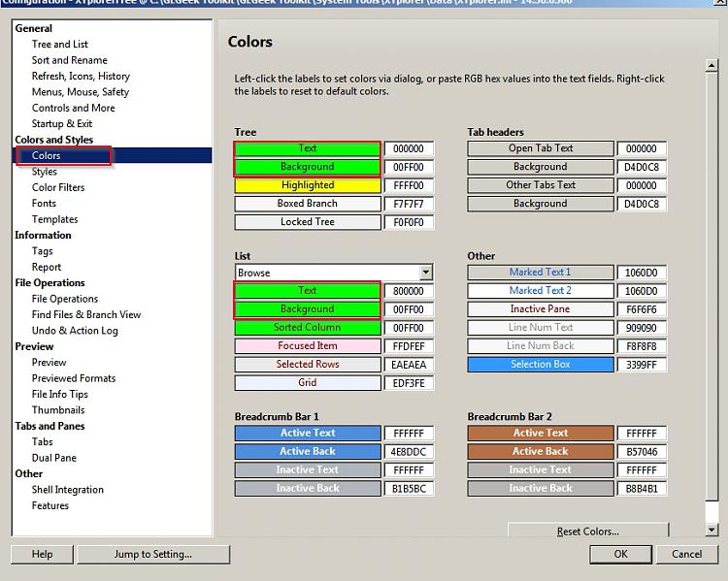Focus the Active Back hex field 4E8DDC
Viewport: 728px width, 581px height.
pos(409,452)
